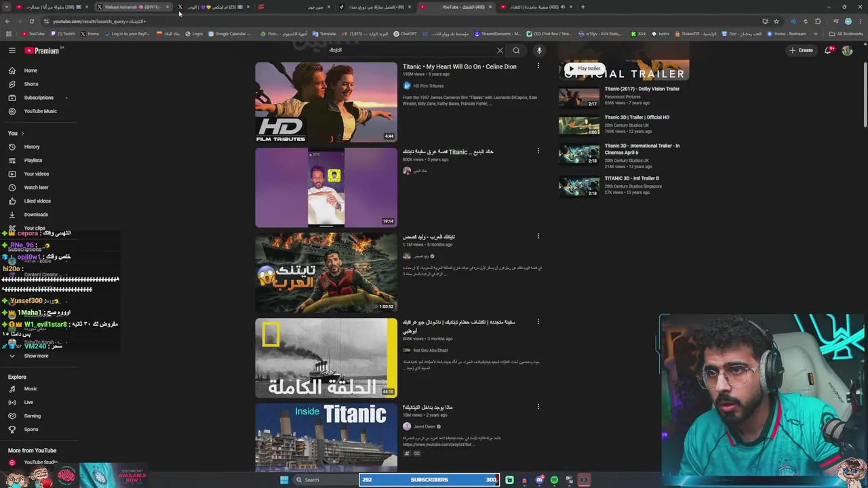Open TITANIC 3D Intl Trailer B

click(631, 178)
